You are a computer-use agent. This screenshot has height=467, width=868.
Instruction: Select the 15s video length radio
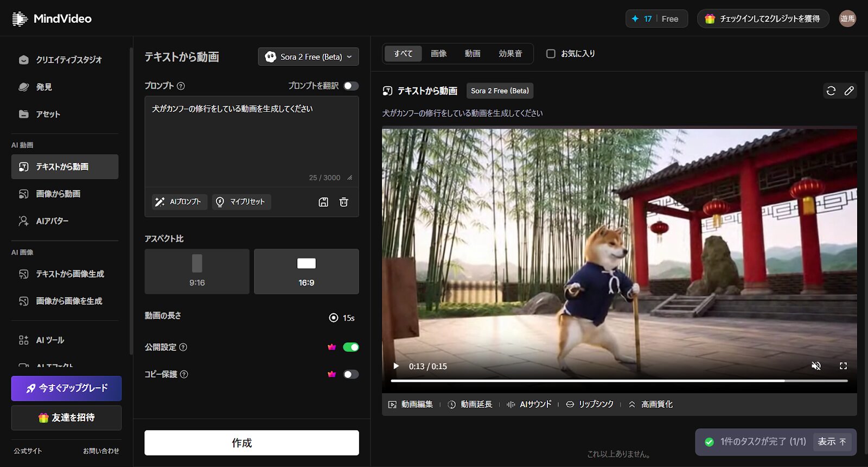pyautogui.click(x=334, y=318)
